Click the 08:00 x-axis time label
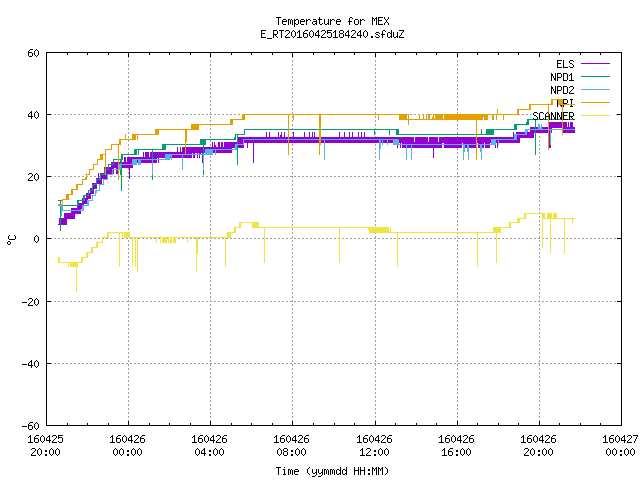Screen dimensions: 640x480 pyautogui.click(x=291, y=452)
